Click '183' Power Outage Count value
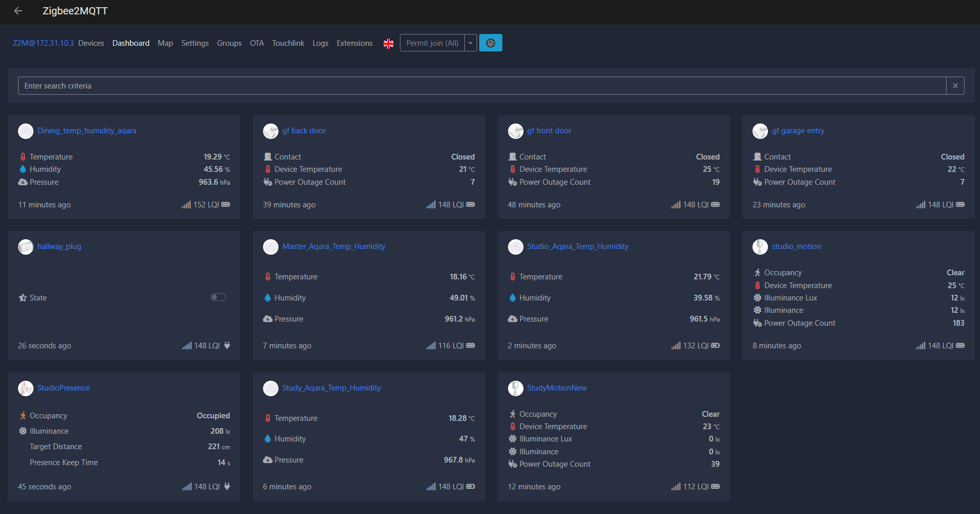Viewport: 980px width, 514px height. click(958, 323)
